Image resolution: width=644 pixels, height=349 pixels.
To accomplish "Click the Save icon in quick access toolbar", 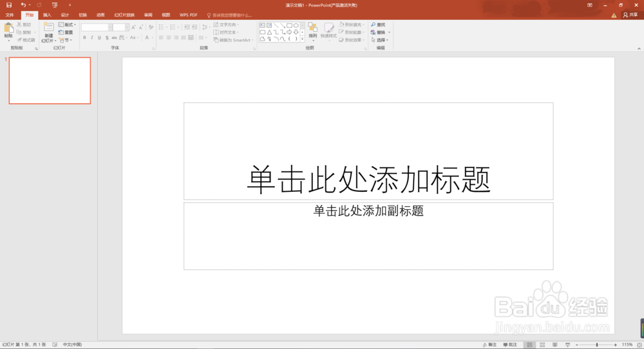I will click(9, 5).
